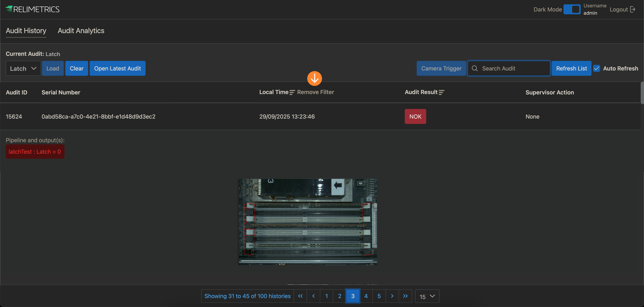Jump to last page with double-right arrows

(405, 296)
